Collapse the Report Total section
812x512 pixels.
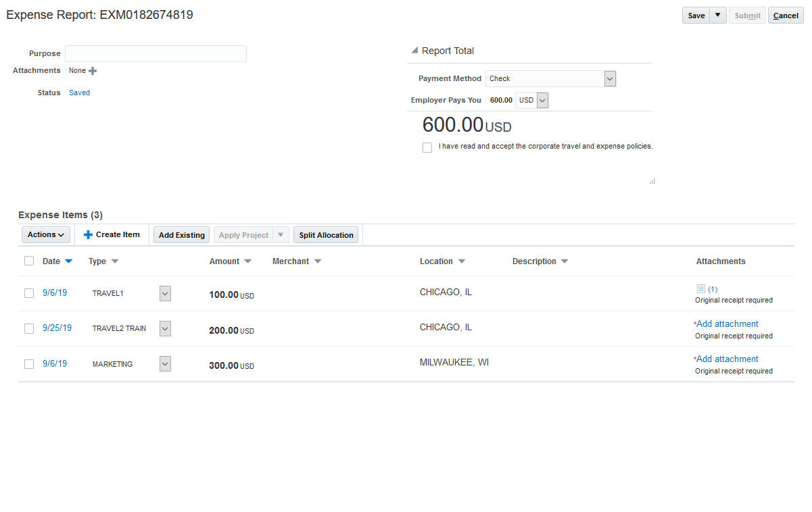pos(414,51)
